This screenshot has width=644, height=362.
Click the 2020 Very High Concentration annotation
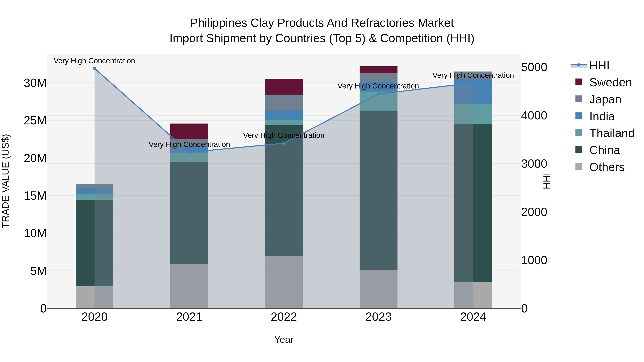(x=94, y=61)
